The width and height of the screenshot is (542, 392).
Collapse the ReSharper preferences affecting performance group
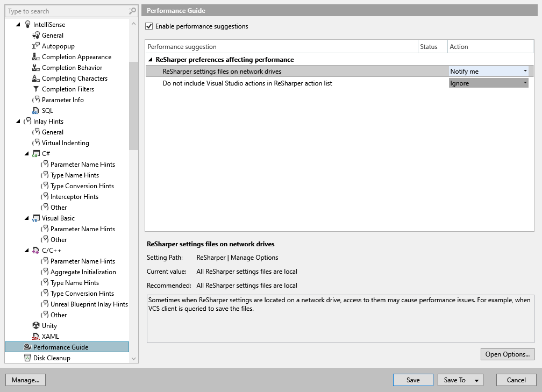click(x=151, y=60)
